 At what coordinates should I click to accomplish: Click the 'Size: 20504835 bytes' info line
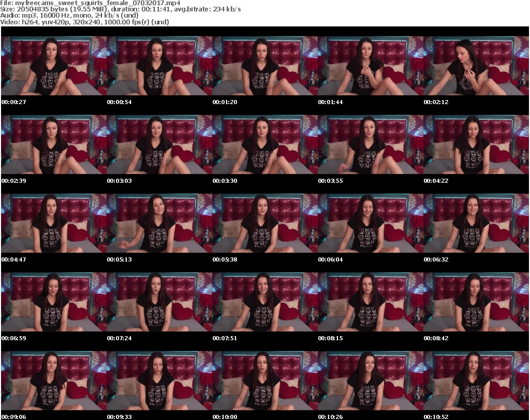pos(120,9)
